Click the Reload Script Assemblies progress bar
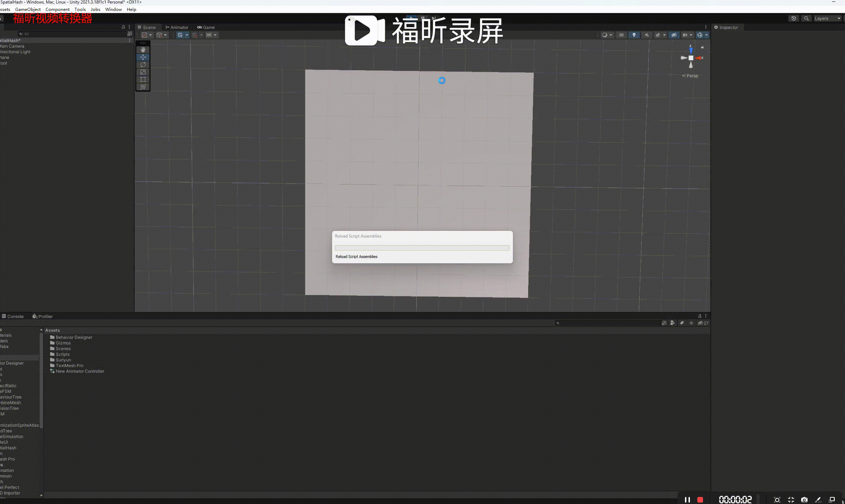The image size is (845, 504). click(x=422, y=248)
